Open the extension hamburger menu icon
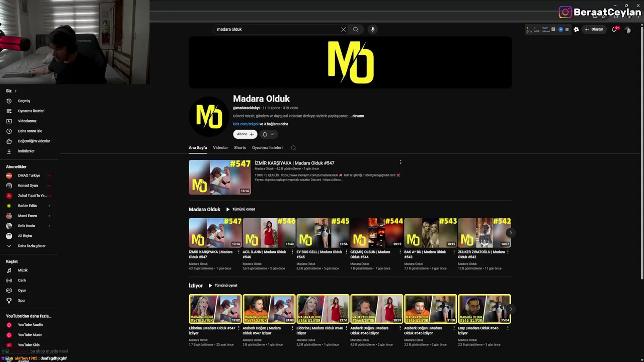The width and height of the screenshot is (644, 362). 567,29
